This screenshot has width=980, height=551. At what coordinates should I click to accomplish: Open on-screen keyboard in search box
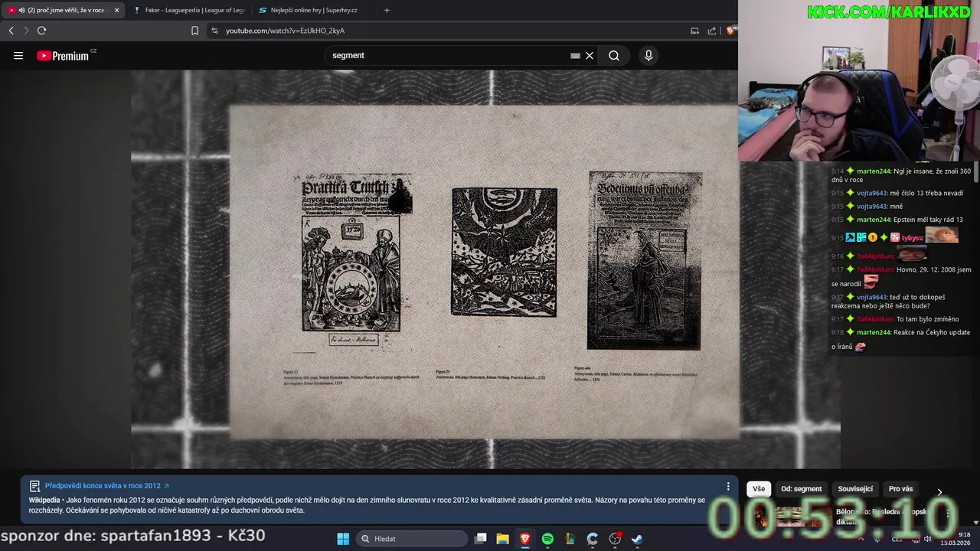575,56
